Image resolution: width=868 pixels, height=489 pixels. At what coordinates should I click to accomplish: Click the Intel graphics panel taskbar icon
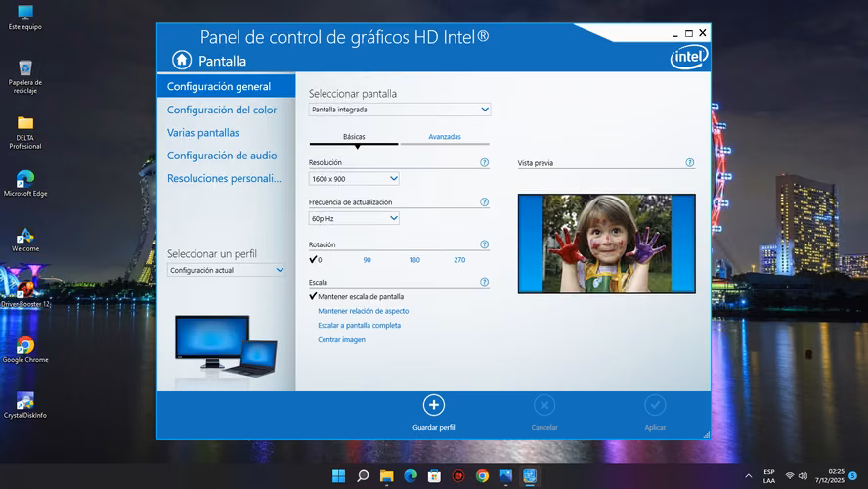[530, 475]
